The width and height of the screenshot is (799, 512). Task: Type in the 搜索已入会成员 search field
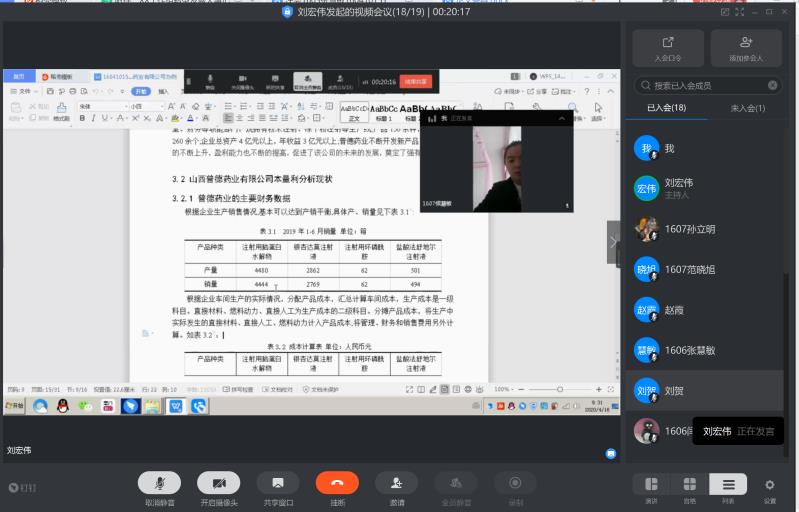705,86
